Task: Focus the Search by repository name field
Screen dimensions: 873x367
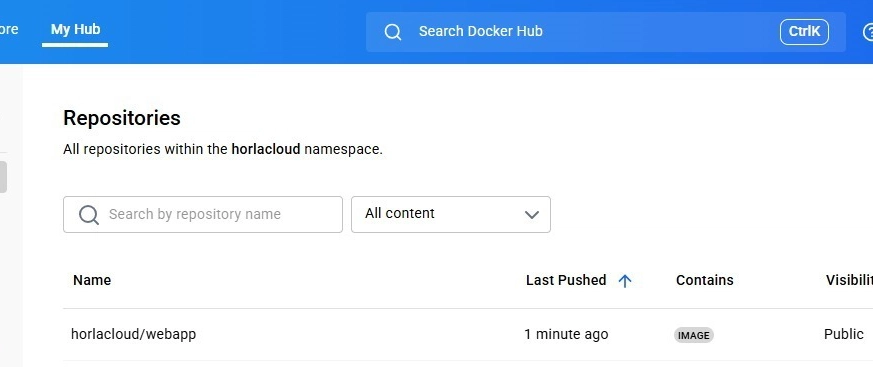Action: [x=203, y=214]
